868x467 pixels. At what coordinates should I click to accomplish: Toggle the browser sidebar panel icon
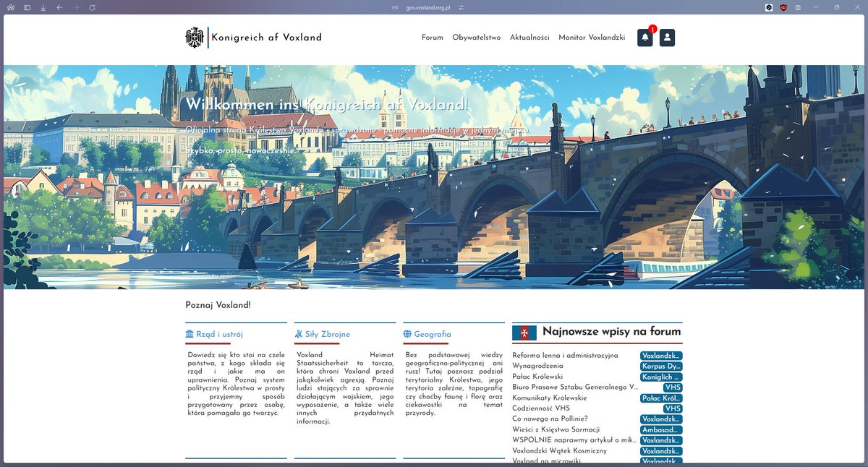[27, 7]
